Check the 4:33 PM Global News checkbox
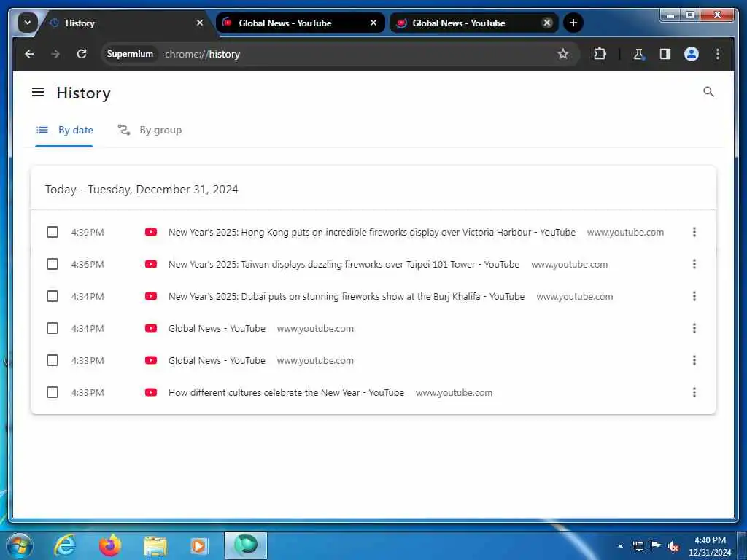747x560 pixels. [x=53, y=360]
